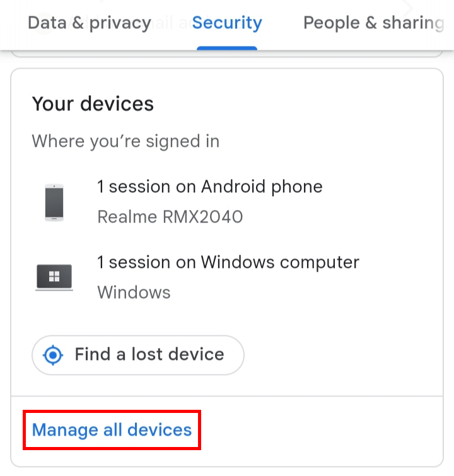Click the Your devices heading
This screenshot has width=454, height=476.
[x=93, y=104]
